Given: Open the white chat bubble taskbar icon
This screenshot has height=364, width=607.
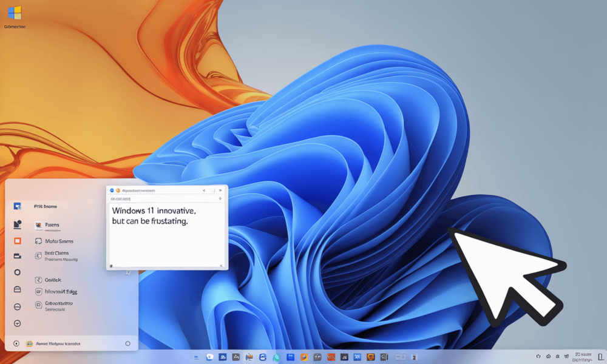Looking at the screenshot, I should [x=209, y=357].
